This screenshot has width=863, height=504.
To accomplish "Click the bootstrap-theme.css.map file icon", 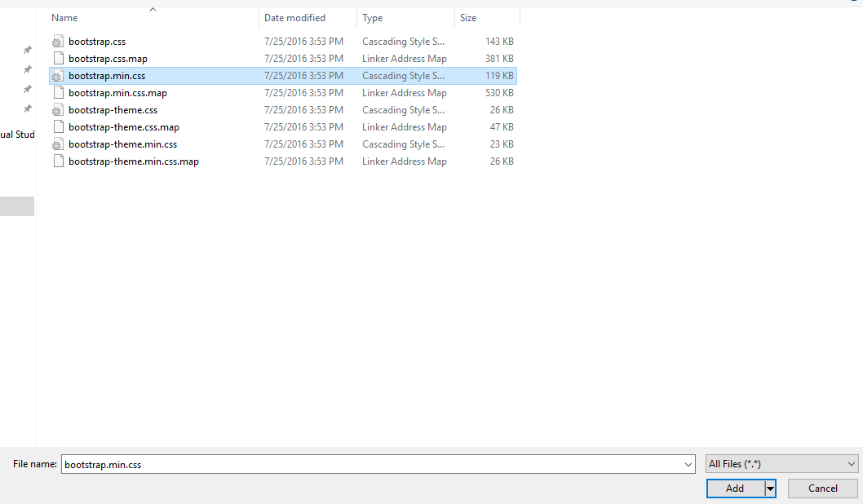I will pyautogui.click(x=57, y=127).
